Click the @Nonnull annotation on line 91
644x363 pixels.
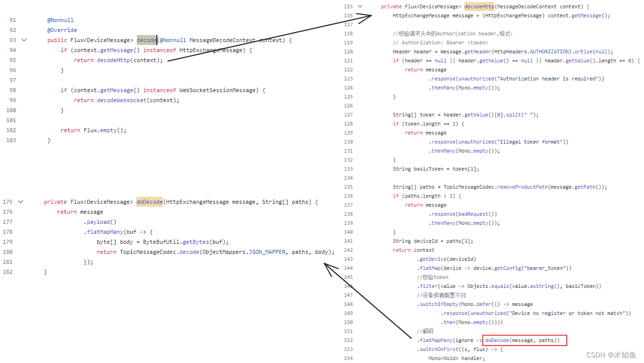pyautogui.click(x=61, y=20)
